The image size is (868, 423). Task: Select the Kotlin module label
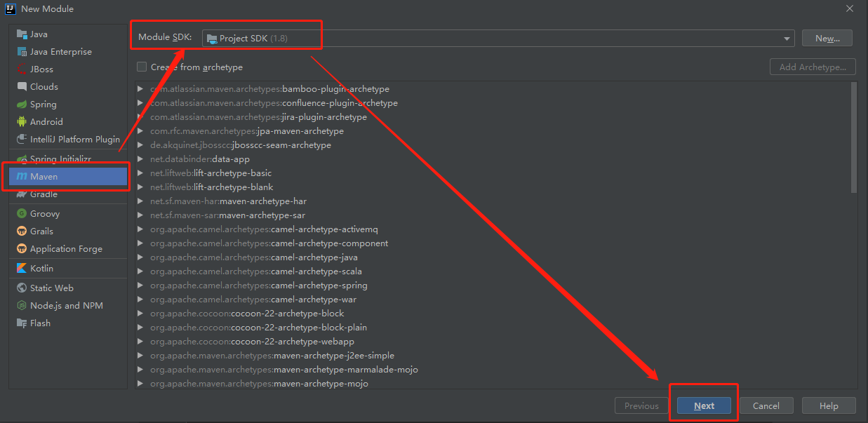(x=41, y=268)
